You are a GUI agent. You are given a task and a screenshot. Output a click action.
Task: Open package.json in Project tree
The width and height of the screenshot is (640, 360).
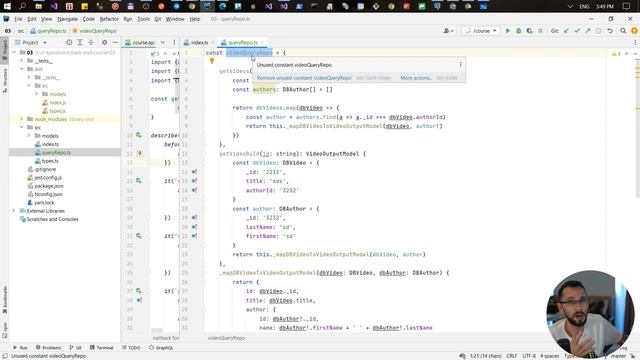[x=49, y=186]
